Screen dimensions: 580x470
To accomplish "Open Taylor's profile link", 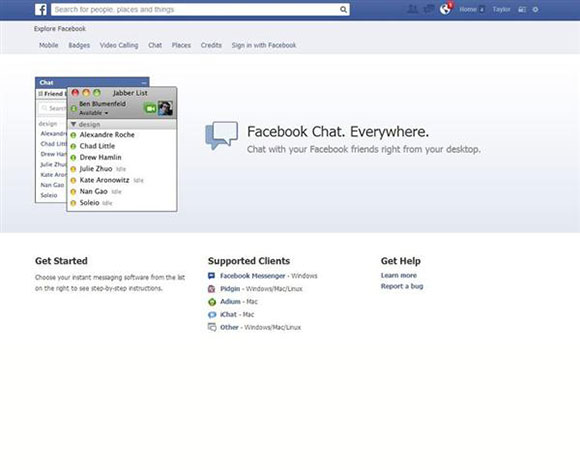I will tap(501, 10).
